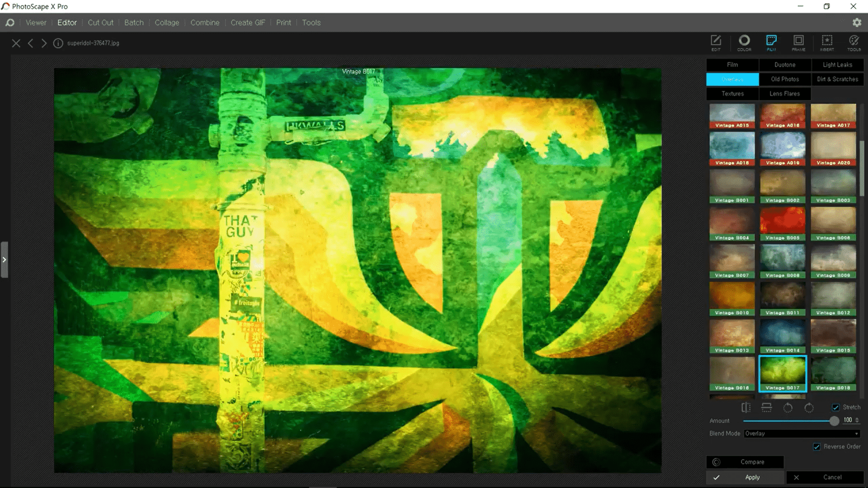Click the PhotoScape home icon
Screen dimensions: 868x488
click(9, 23)
